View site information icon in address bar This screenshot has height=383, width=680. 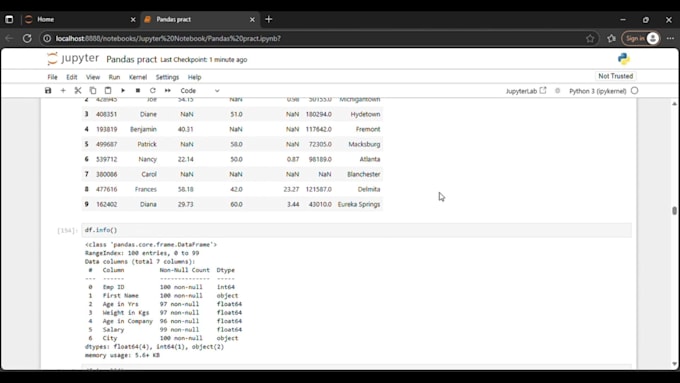coord(47,39)
